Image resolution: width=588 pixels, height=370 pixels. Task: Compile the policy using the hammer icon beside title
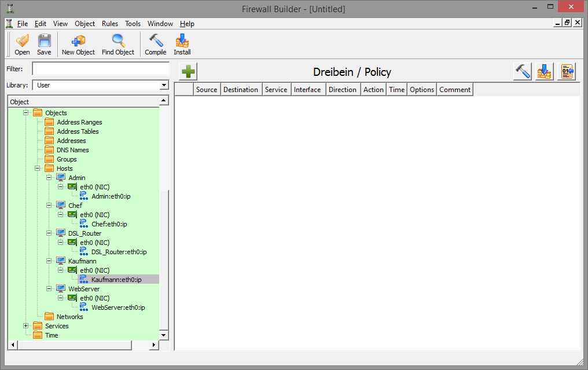click(523, 72)
